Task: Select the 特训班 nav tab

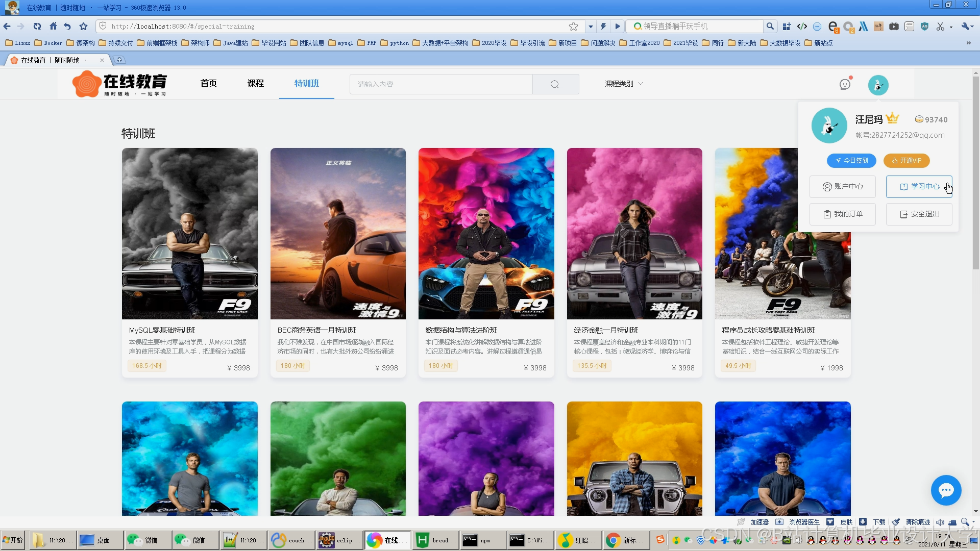Action: 307,83
